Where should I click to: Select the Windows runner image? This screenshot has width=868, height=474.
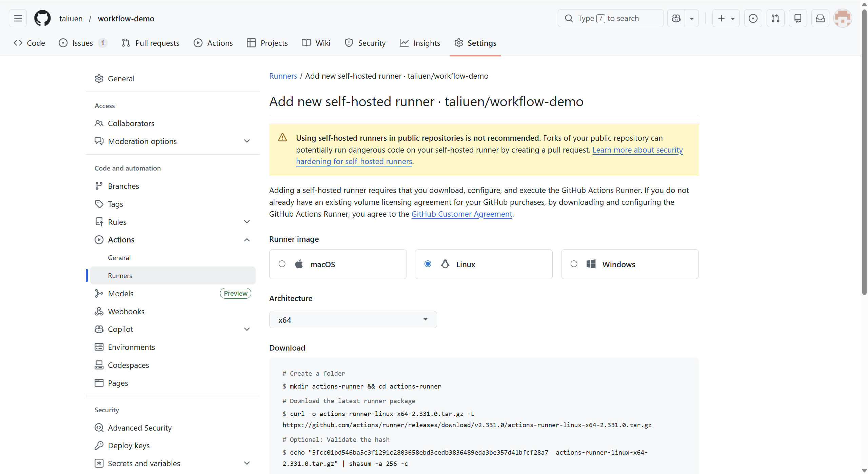(574, 264)
